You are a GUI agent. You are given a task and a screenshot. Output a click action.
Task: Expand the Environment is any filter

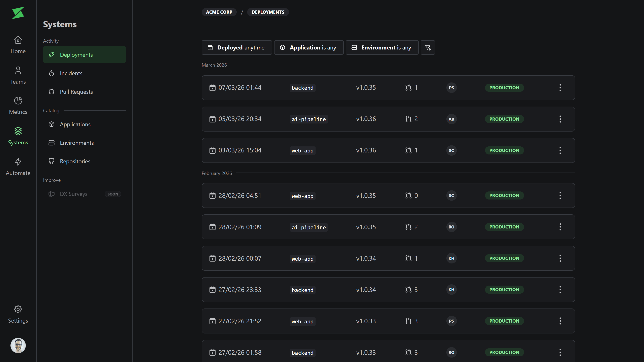click(x=382, y=47)
